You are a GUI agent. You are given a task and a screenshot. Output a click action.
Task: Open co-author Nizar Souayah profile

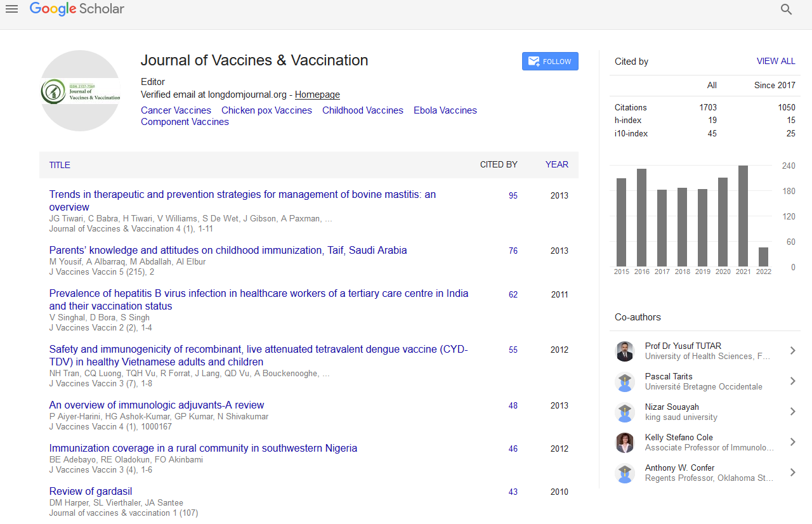tap(672, 407)
